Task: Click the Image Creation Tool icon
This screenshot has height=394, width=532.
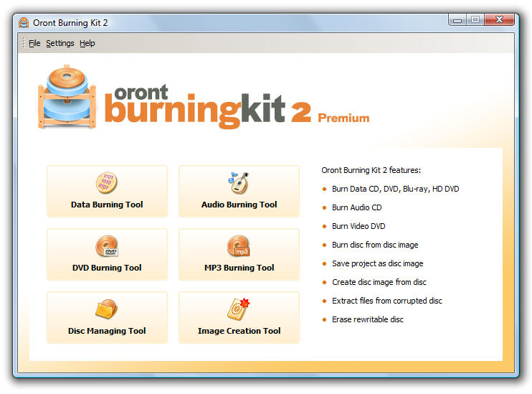Action: coord(239,309)
